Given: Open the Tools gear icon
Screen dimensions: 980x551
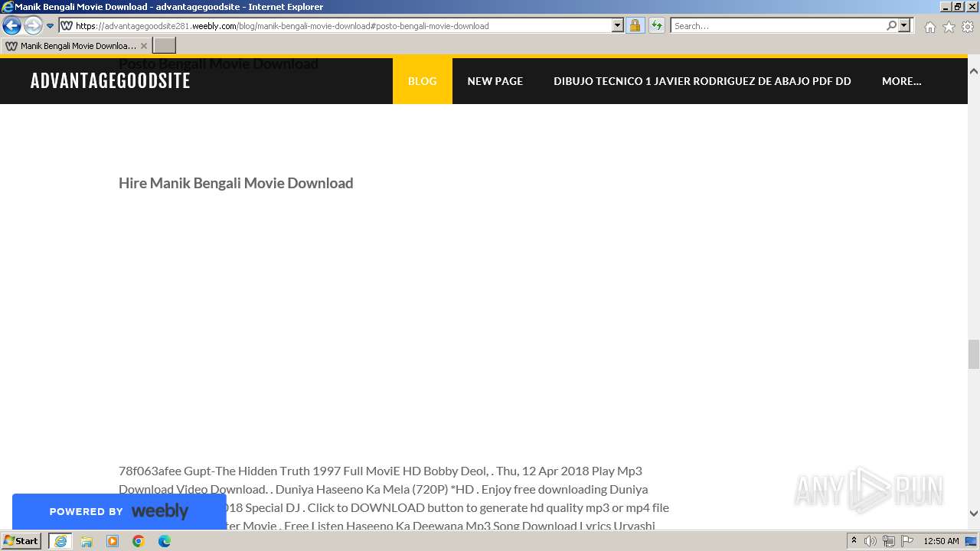Looking at the screenshot, I should 968,27.
